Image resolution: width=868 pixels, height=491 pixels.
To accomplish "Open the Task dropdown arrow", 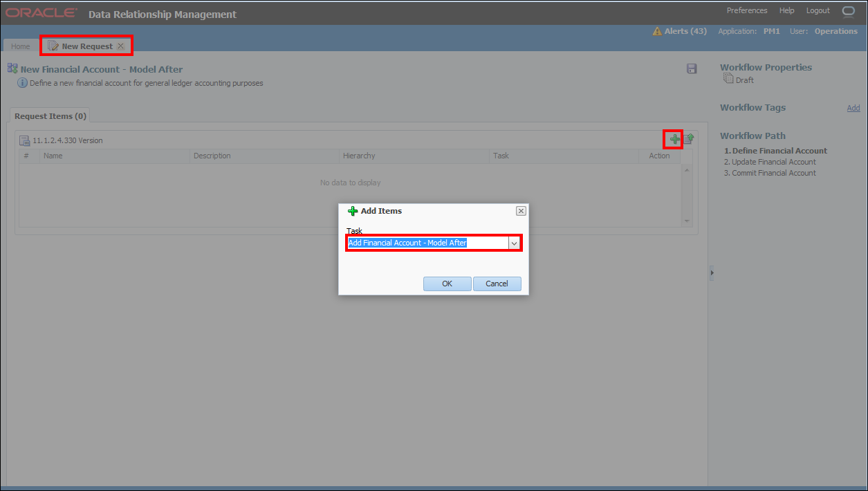I will click(514, 243).
